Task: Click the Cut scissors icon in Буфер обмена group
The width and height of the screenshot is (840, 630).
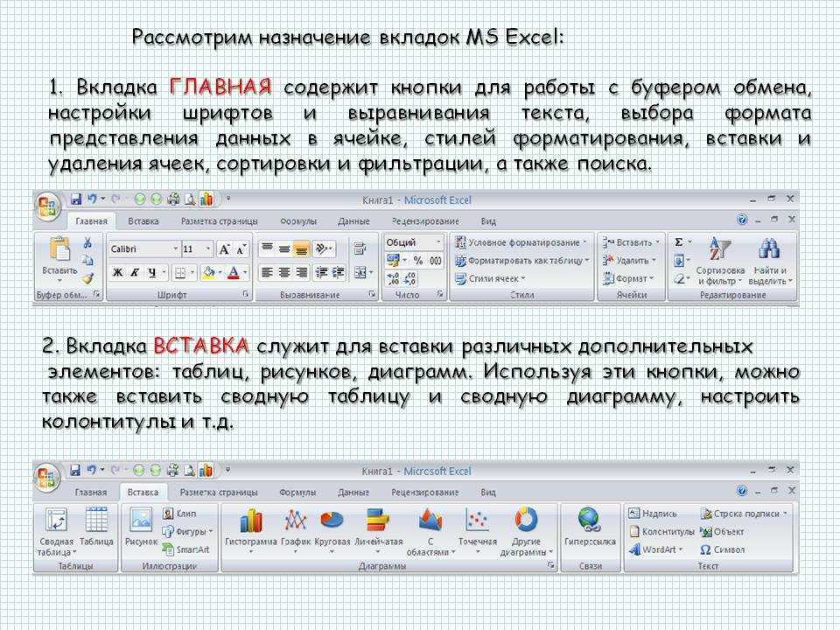Action: (x=87, y=243)
